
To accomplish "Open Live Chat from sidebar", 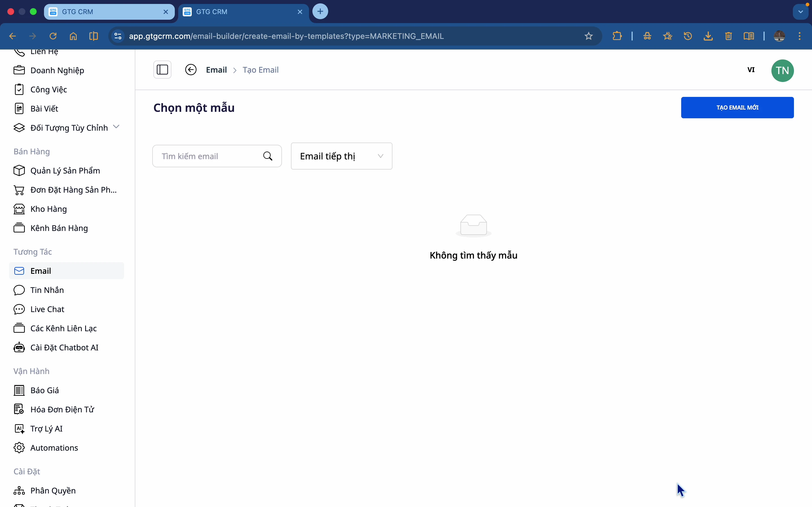I will tap(47, 309).
